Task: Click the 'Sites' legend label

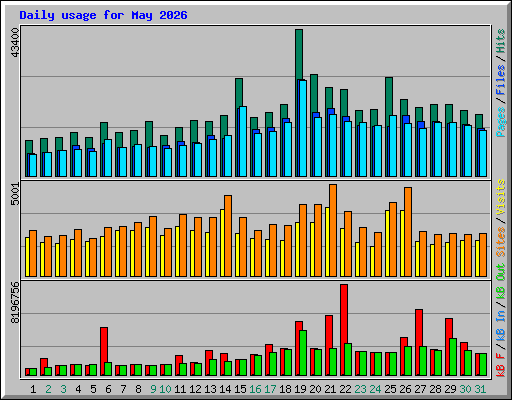Action: tap(501, 242)
